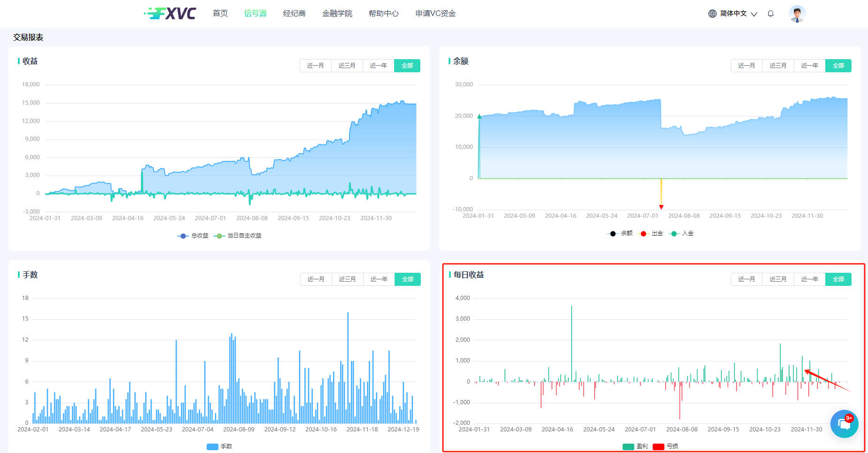Toggle 出金 series in balance legend

pyautogui.click(x=651, y=233)
